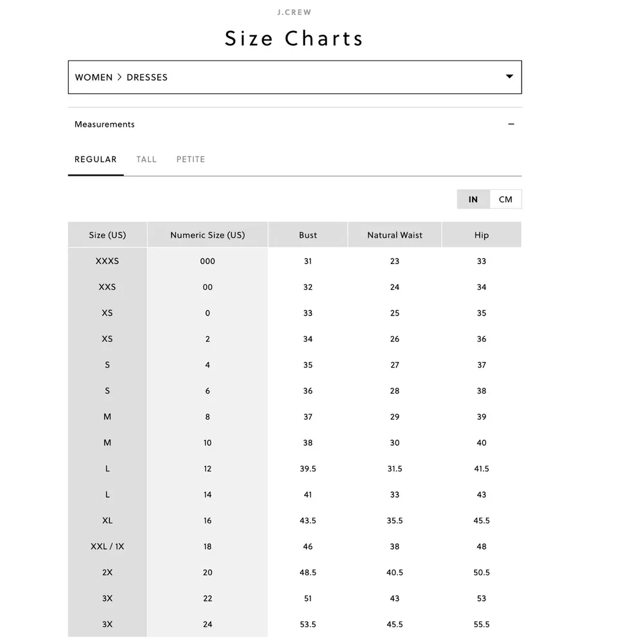
Task: Select the IN unit toggle
Action: coord(473,199)
